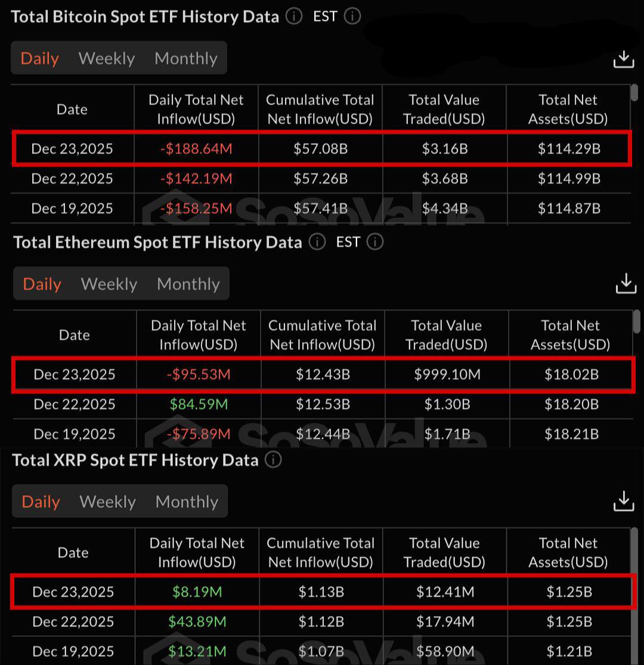Switch Bitcoin ETF table to Weekly view
Image resolution: width=644 pixels, height=665 pixels.
[x=107, y=58]
